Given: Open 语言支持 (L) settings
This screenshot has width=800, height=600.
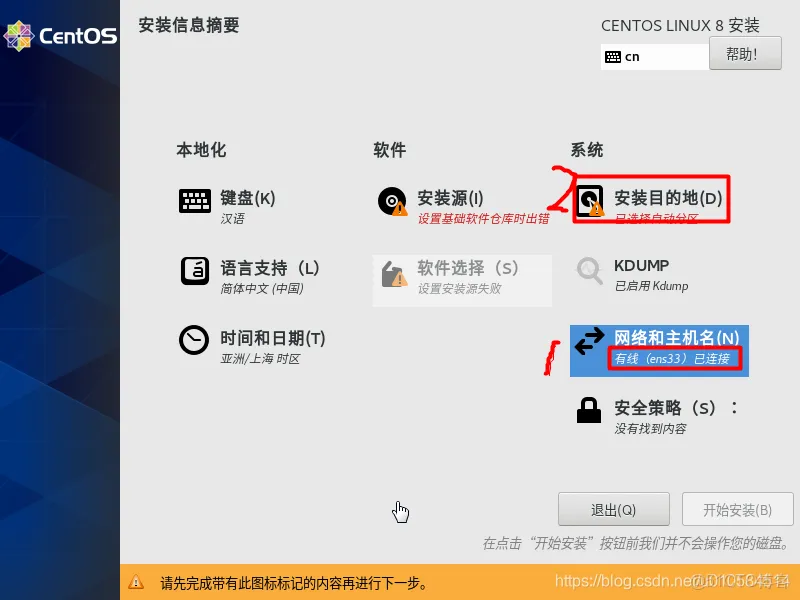Looking at the screenshot, I should pyautogui.click(x=269, y=268).
